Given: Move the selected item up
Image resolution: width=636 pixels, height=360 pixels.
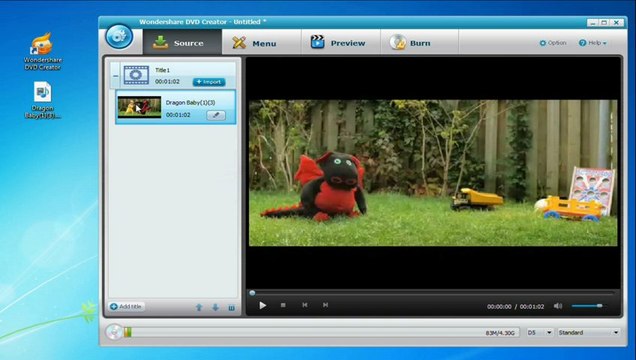Looking at the screenshot, I should [x=199, y=308].
